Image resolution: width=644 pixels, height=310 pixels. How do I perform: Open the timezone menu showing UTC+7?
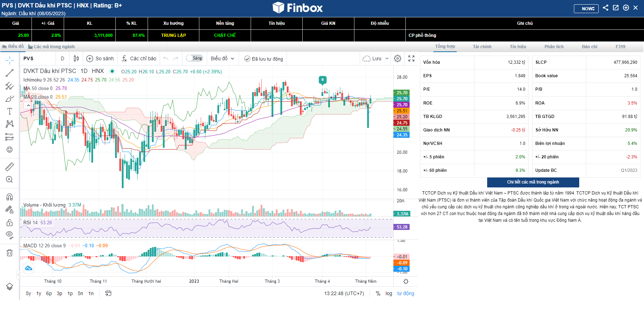(x=344, y=293)
